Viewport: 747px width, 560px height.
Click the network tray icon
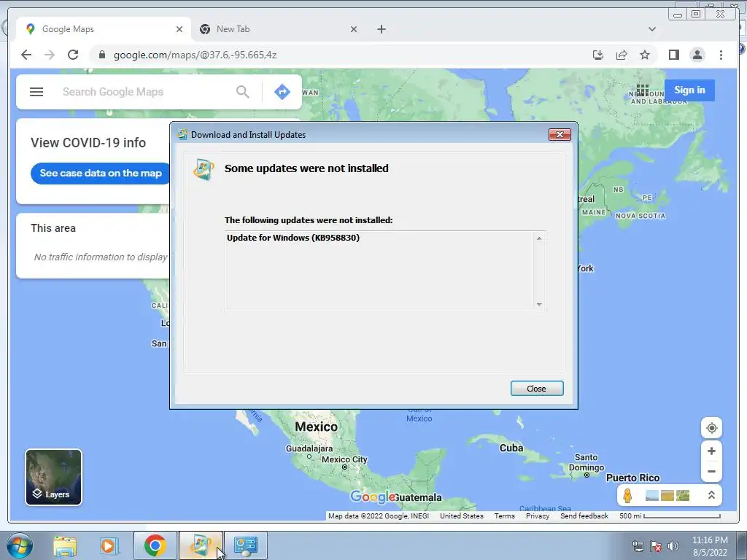pos(638,546)
